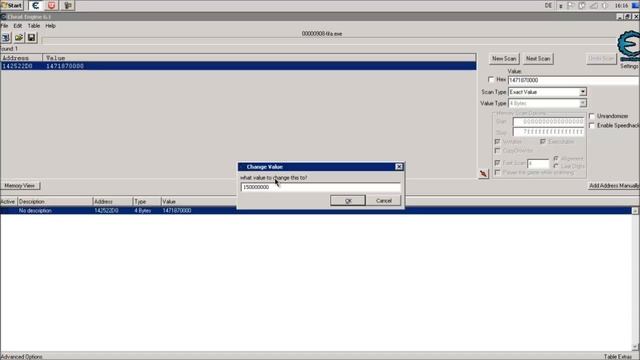This screenshot has width=640, height=360.
Task: Select the Alignment radio button
Action: coord(556,158)
